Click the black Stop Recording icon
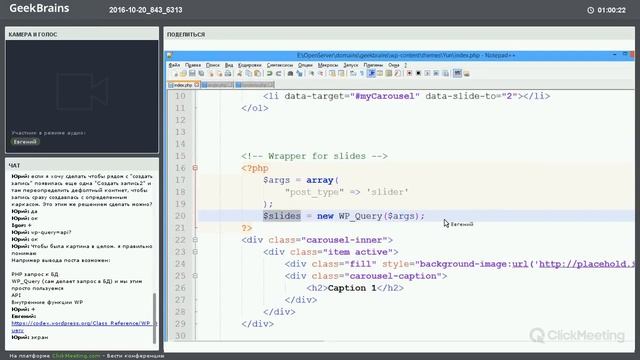 [418, 73]
